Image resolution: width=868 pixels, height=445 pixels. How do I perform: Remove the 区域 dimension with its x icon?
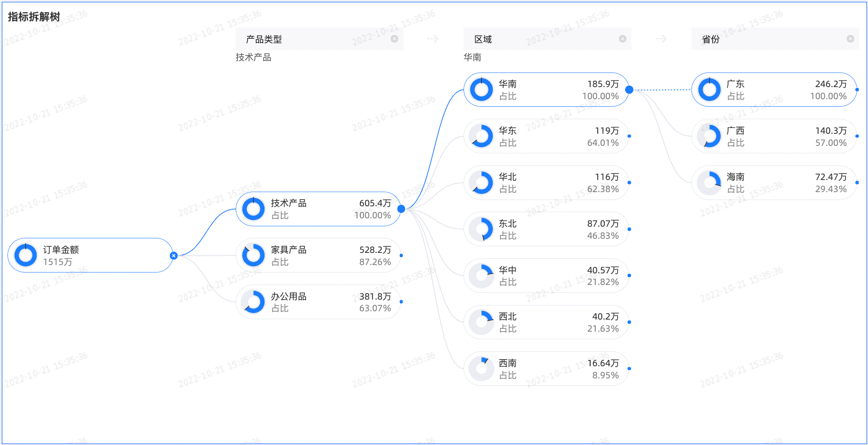coord(622,39)
